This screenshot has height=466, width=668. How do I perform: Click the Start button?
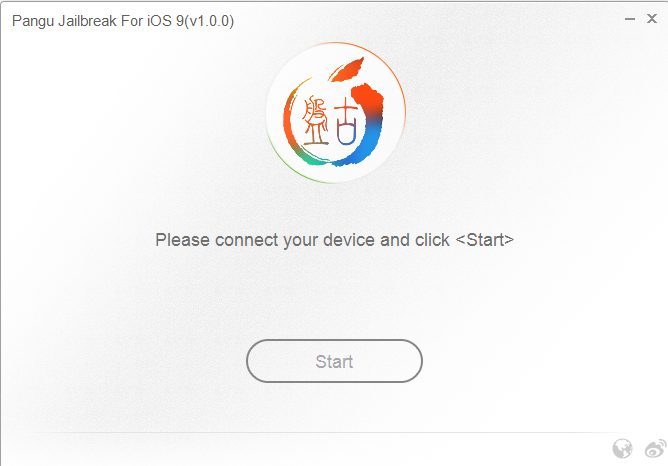tap(334, 361)
